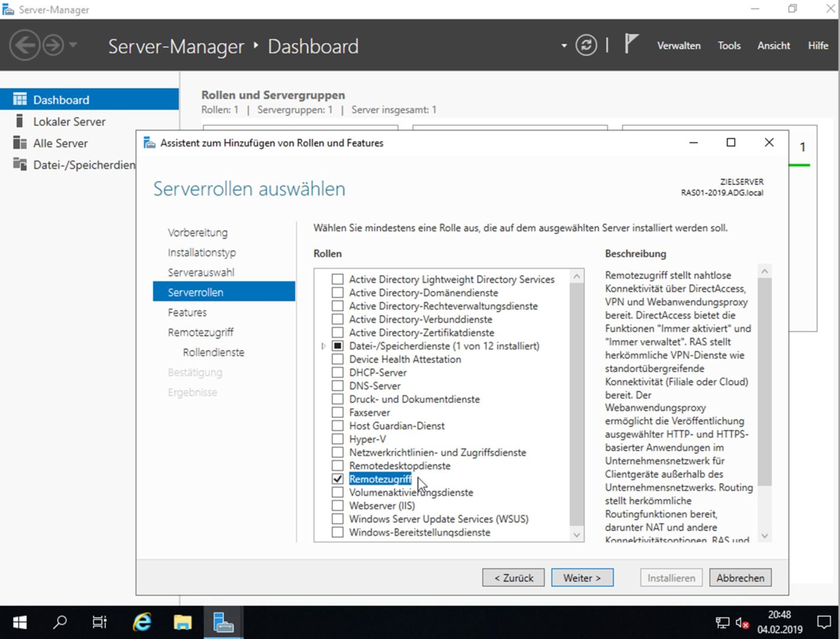The height and width of the screenshot is (639, 840).
Task: Click the refresh icon in the header
Action: coord(586,45)
